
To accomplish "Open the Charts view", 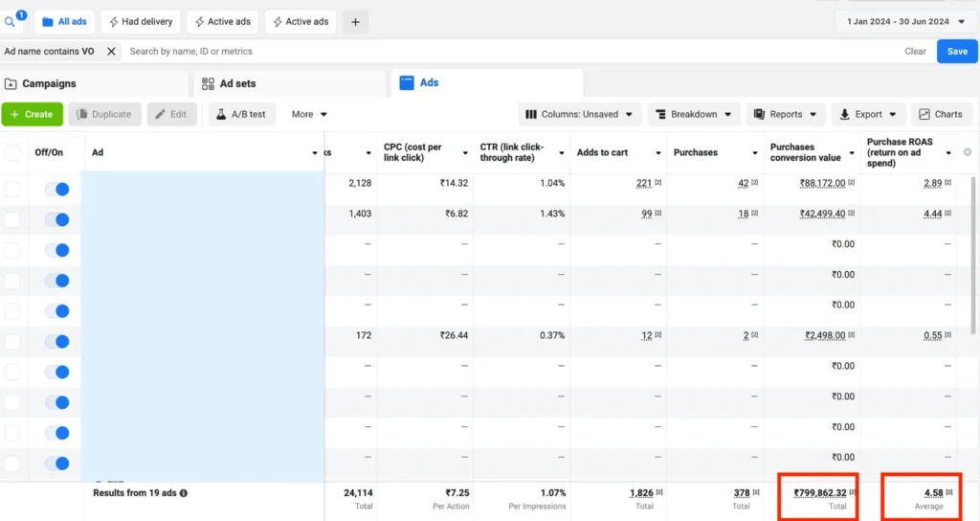I will (x=941, y=115).
